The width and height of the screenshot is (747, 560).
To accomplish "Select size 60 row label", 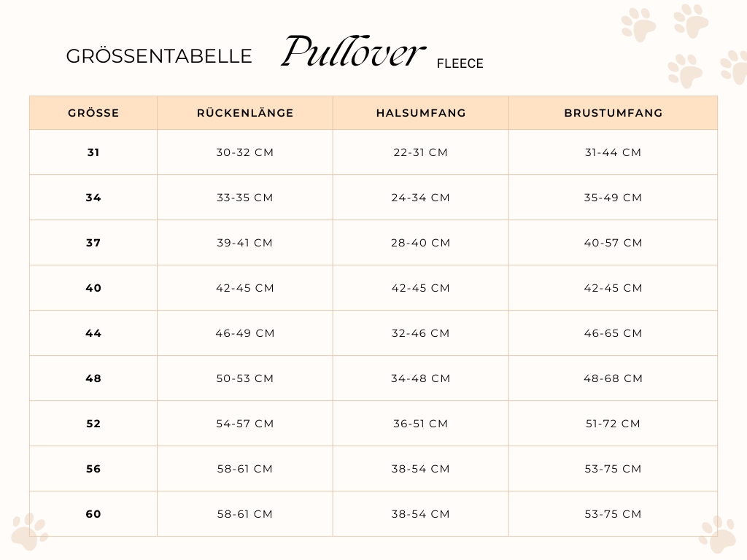I will click(93, 514).
